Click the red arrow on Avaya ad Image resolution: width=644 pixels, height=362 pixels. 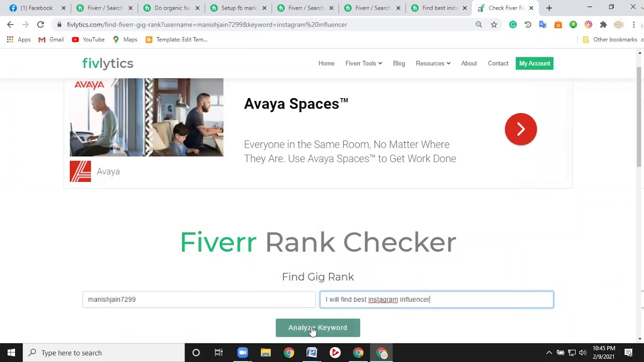(521, 129)
